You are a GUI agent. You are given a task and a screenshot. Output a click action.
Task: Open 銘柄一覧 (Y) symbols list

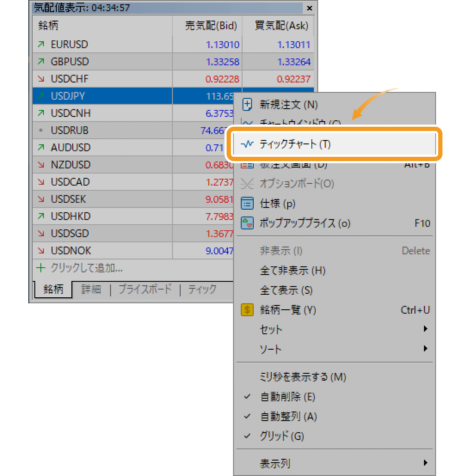pos(334,310)
